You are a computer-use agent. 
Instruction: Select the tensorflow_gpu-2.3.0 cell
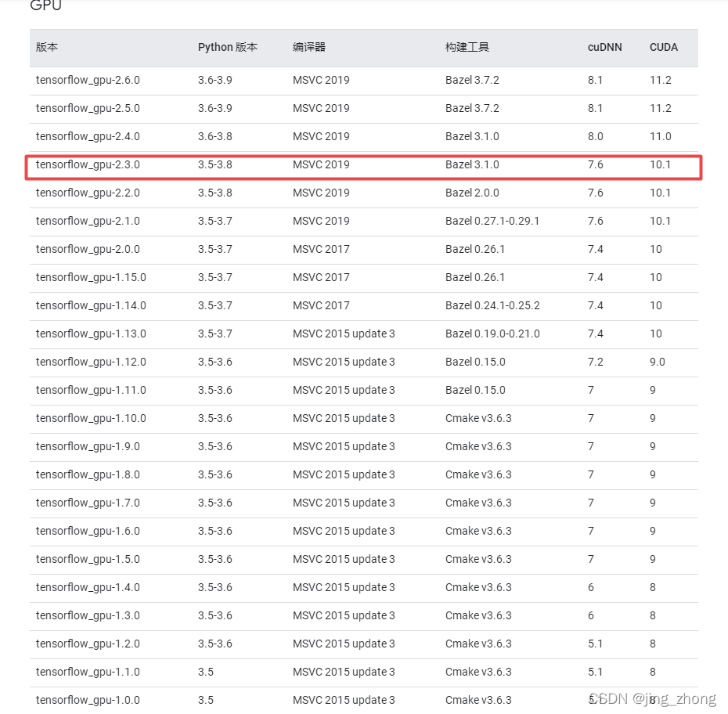click(88, 165)
